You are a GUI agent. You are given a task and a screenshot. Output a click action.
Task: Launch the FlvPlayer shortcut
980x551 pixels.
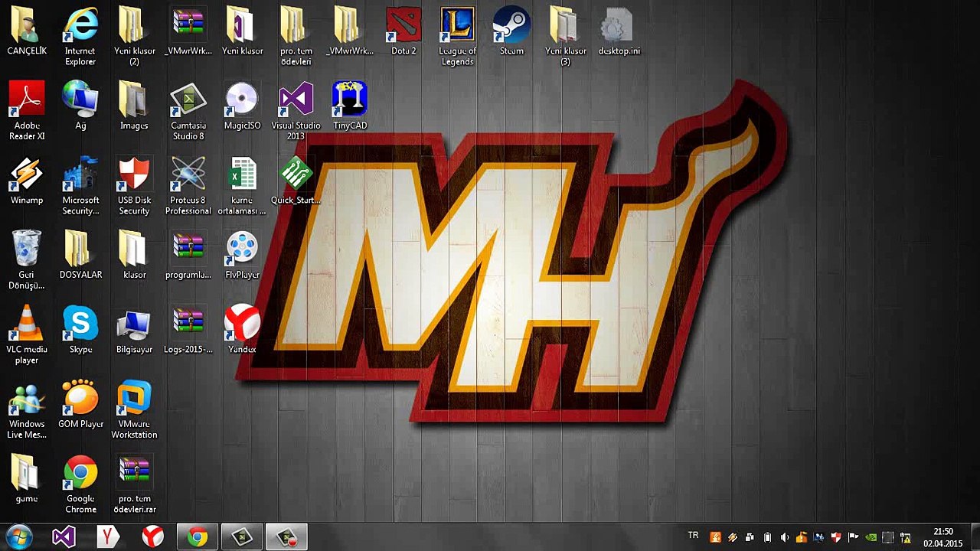point(242,255)
